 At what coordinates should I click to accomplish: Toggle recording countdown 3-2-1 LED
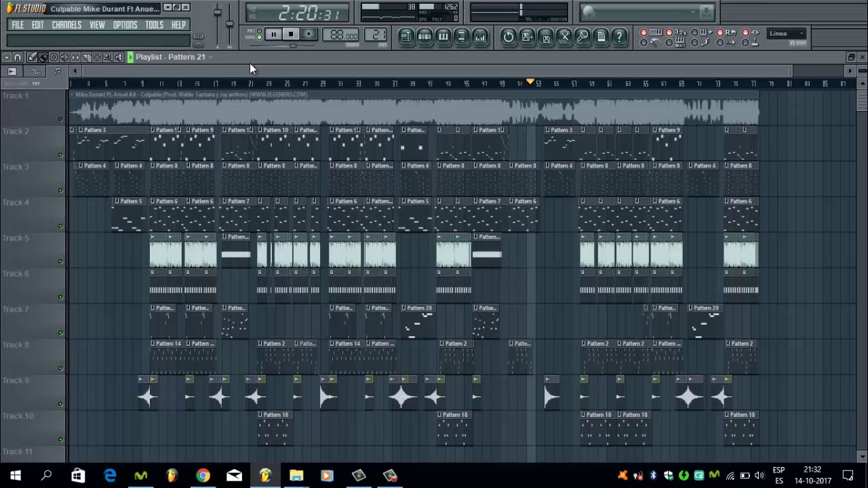point(669,33)
